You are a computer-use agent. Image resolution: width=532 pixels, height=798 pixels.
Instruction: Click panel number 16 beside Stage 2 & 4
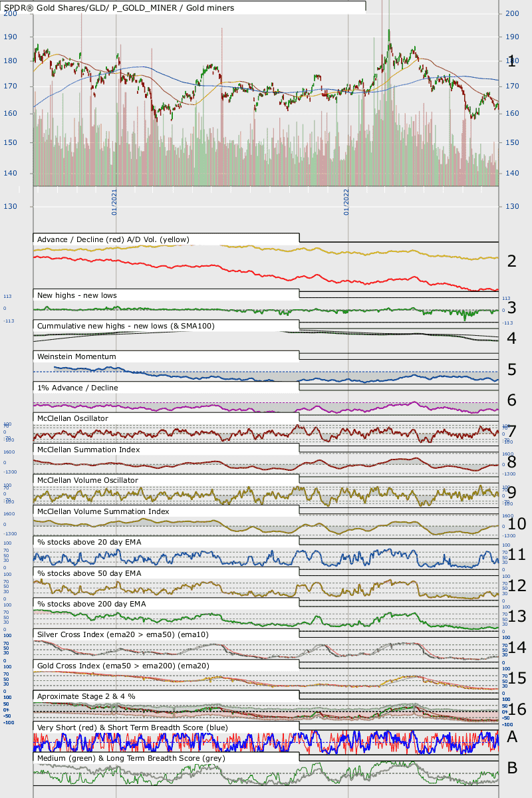(516, 710)
